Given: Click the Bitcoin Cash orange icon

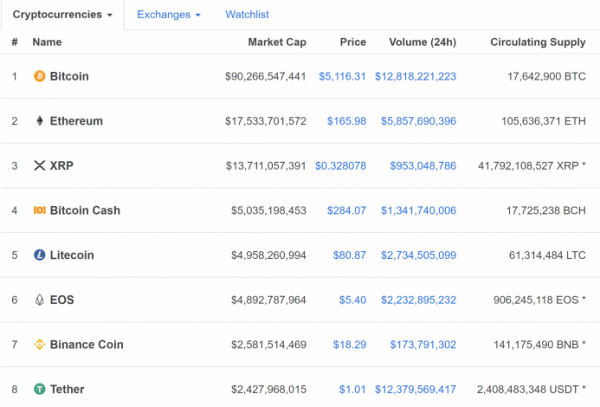Looking at the screenshot, I should 39,210.
